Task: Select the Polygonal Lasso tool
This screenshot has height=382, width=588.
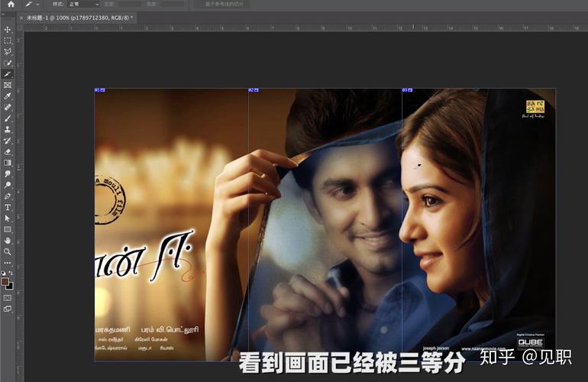Action: click(8, 52)
